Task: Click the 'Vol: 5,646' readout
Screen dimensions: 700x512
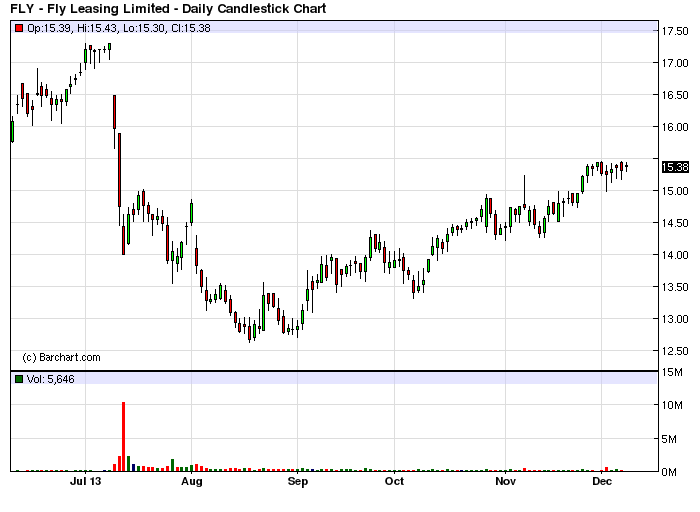Action: 50,379
